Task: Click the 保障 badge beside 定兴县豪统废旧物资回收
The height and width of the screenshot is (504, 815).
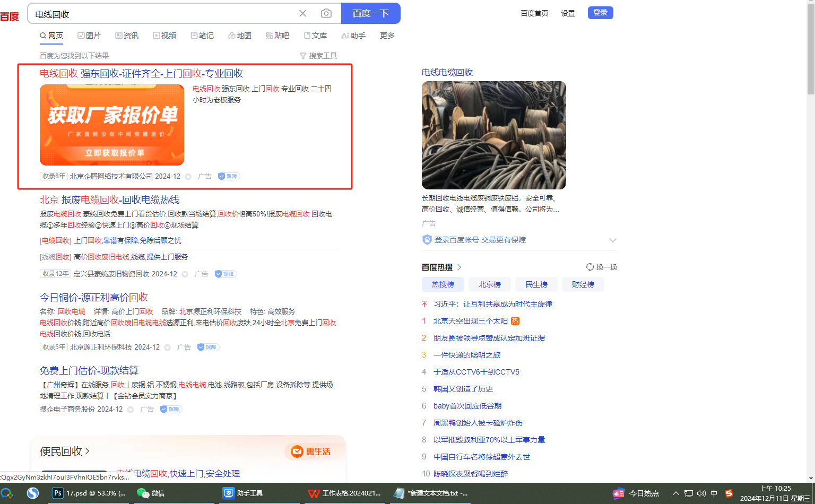Action: pos(226,274)
